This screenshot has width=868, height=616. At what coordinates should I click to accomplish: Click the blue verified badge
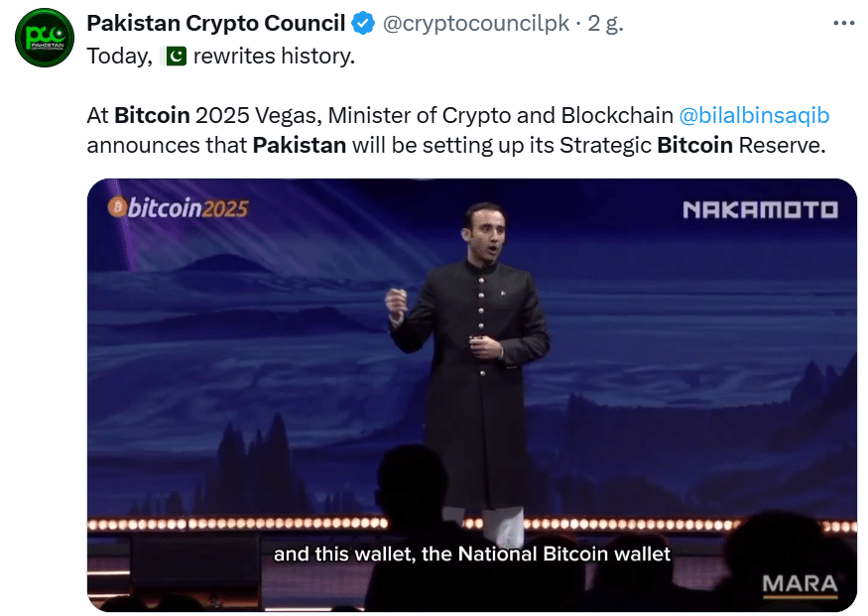tap(365, 23)
